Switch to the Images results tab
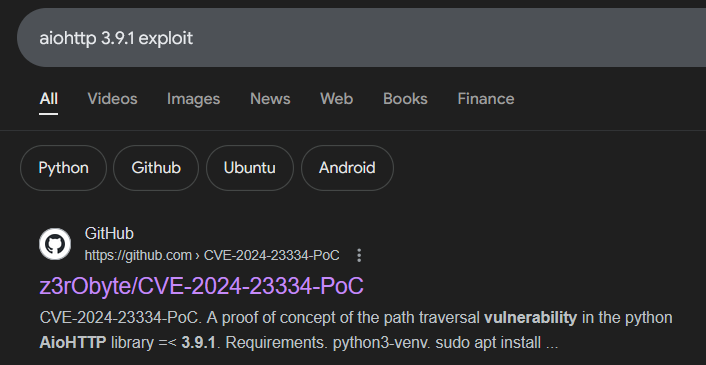This screenshot has height=365, width=706. (x=193, y=99)
